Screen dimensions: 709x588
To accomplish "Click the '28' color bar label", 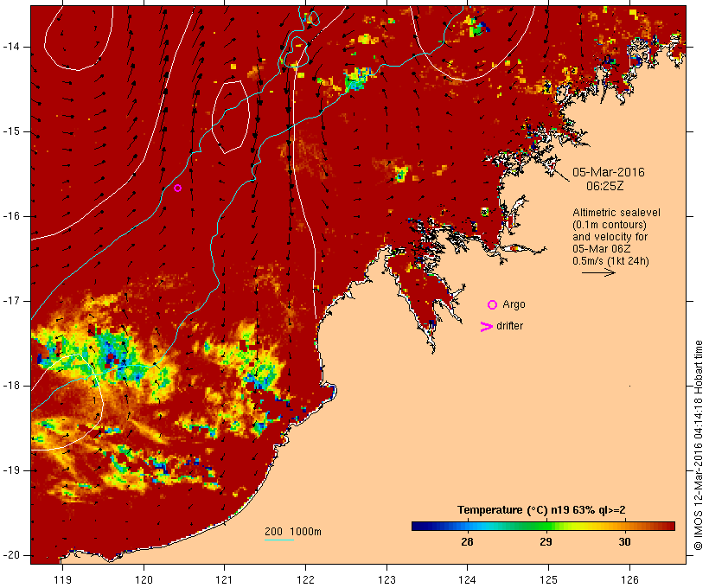I will click(x=467, y=541).
